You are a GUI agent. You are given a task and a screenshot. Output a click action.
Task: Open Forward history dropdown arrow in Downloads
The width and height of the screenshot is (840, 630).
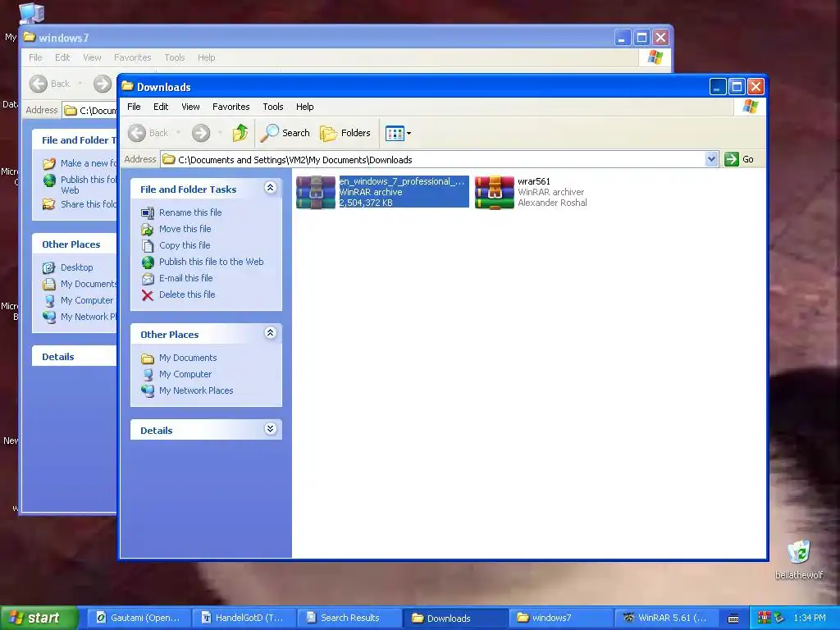pyautogui.click(x=220, y=133)
